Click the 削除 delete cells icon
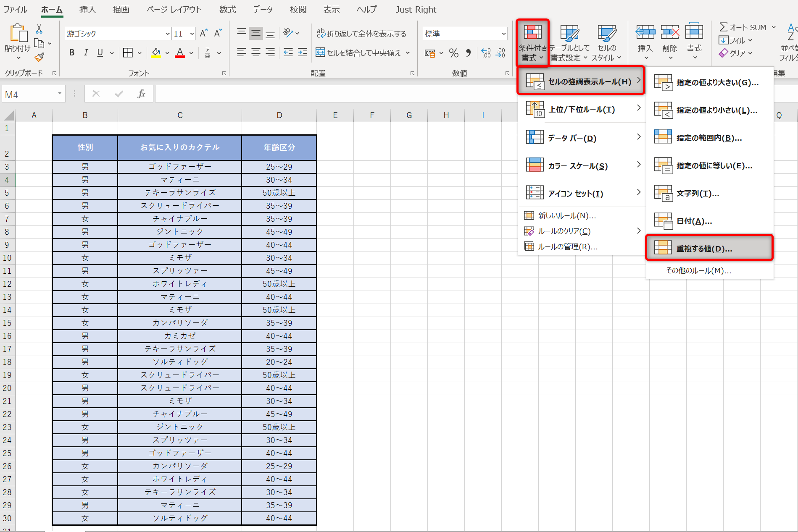This screenshot has height=532, width=798. (669, 32)
